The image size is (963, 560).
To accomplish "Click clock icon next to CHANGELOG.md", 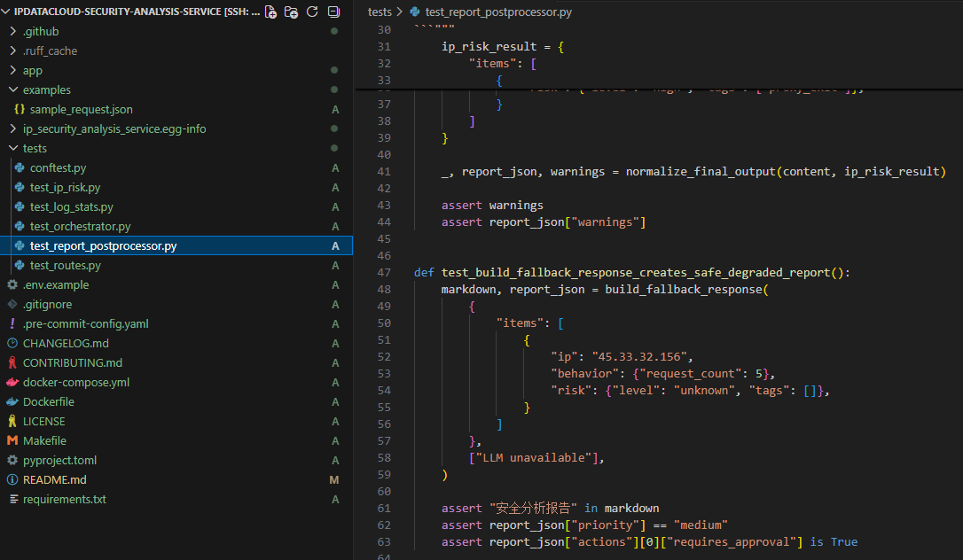I will pos(12,344).
